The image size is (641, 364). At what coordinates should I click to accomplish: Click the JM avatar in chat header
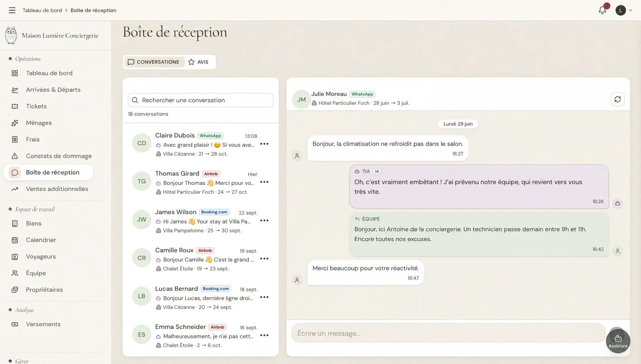(x=302, y=99)
